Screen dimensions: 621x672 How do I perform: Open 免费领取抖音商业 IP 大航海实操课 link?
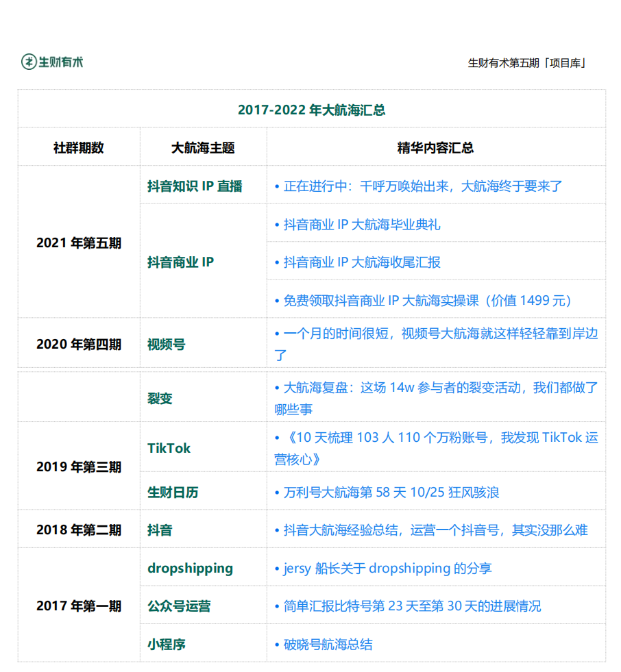coord(423,301)
